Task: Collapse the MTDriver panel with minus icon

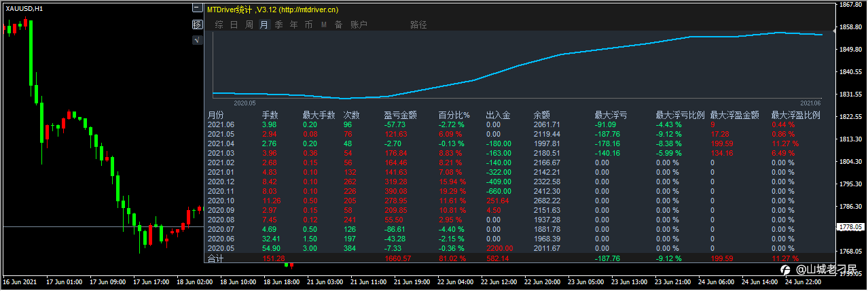Action: pos(197,10)
